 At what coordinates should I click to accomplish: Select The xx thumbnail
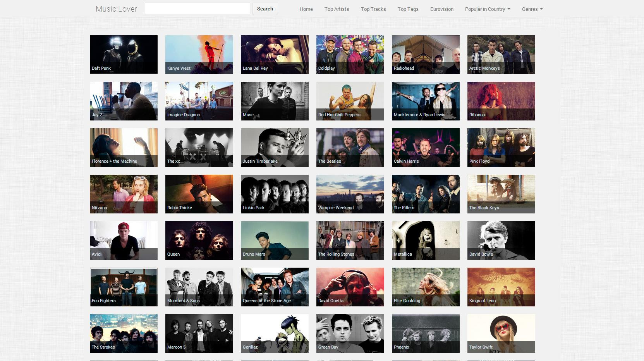[199, 148]
